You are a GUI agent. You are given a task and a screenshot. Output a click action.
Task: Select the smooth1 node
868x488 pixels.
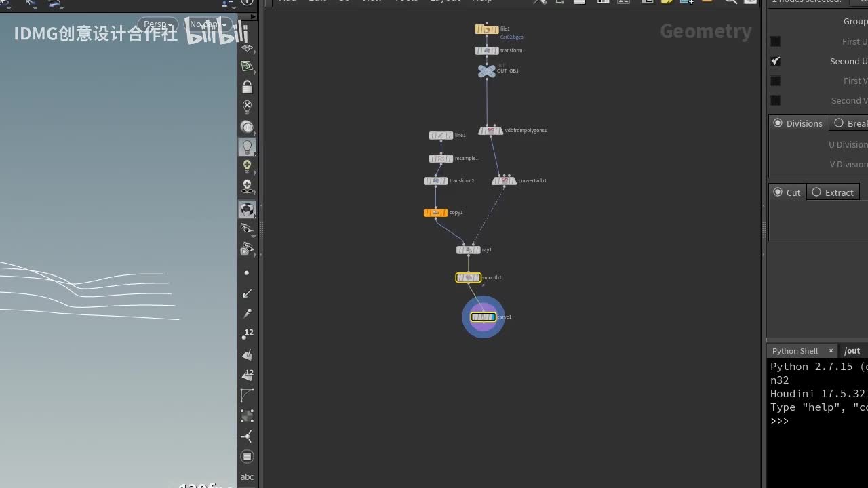468,278
